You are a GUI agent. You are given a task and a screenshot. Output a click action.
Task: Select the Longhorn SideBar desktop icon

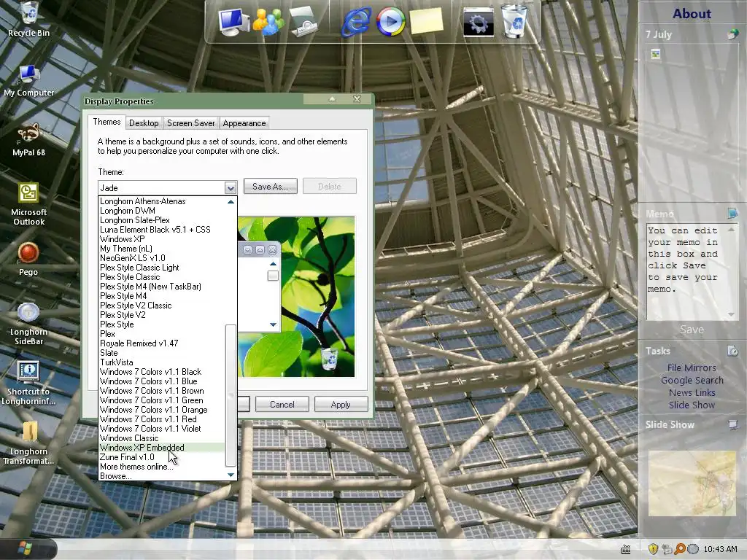28,324
